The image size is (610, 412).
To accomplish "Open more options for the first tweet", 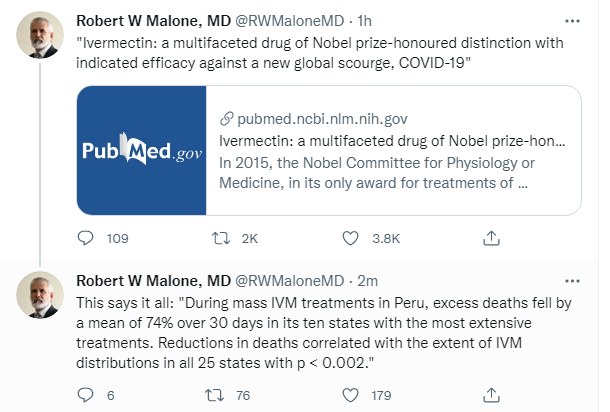I will (572, 21).
